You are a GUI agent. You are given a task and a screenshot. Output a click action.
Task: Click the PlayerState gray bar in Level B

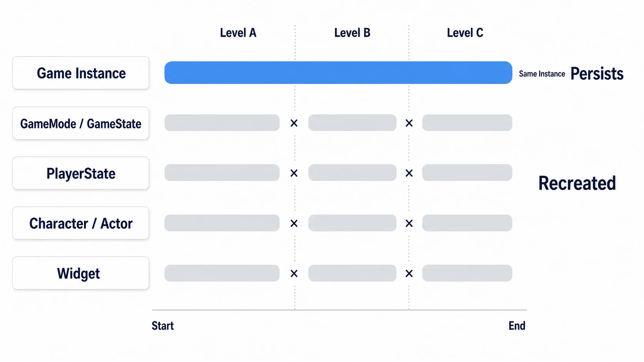tap(352, 173)
